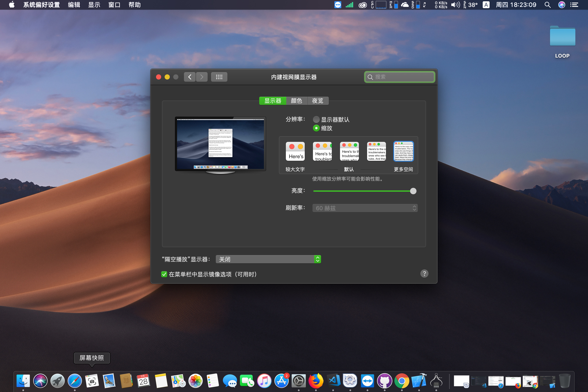This screenshot has width=588, height=392.
Task: Open the 显示 menu
Action: pos(94,5)
